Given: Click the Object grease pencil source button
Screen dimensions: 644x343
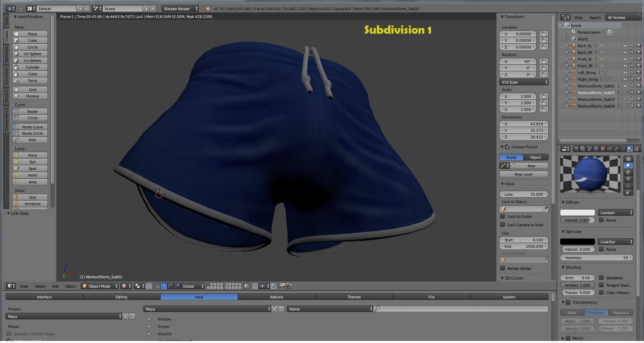Looking at the screenshot, I should coord(536,158).
